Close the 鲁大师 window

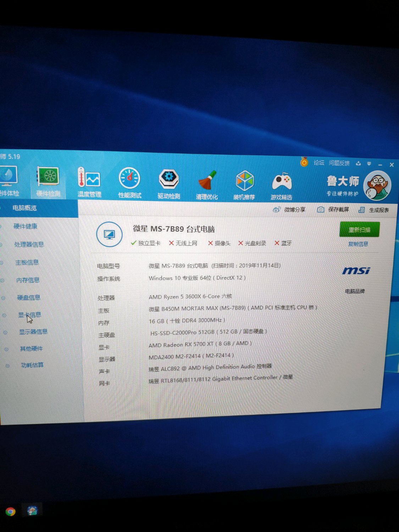point(392,165)
